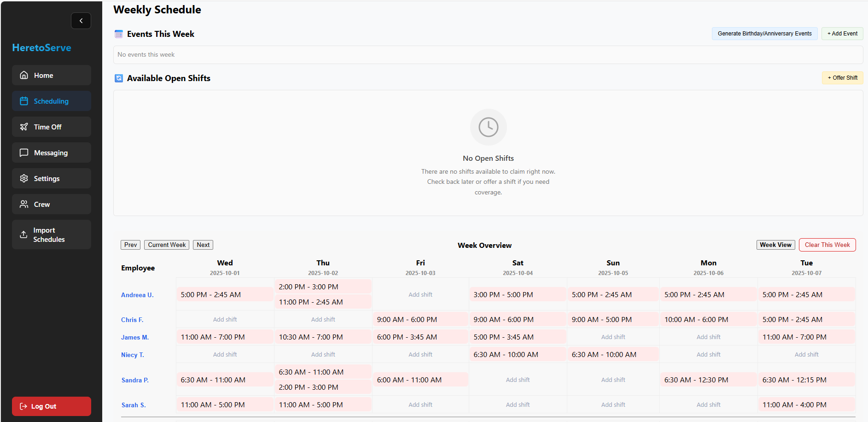Click the Import Schedules upload icon

point(23,234)
